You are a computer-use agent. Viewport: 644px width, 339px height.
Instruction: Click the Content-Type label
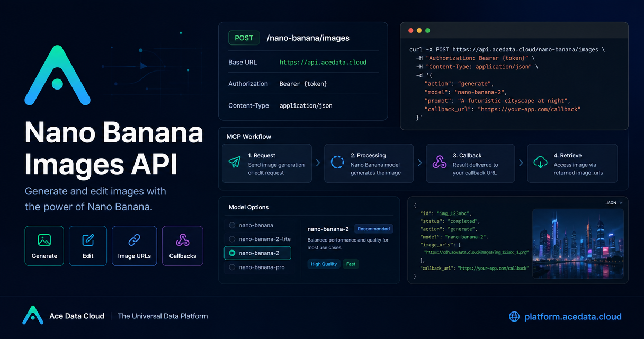pos(249,105)
